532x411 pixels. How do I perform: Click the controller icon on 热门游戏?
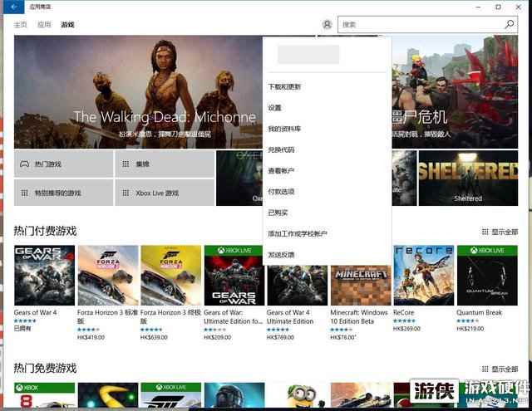point(24,164)
